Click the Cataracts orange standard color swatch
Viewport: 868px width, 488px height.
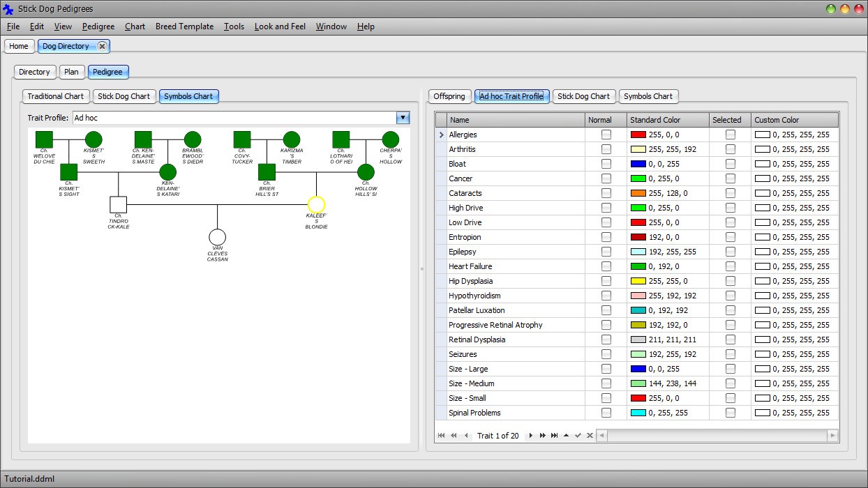638,193
